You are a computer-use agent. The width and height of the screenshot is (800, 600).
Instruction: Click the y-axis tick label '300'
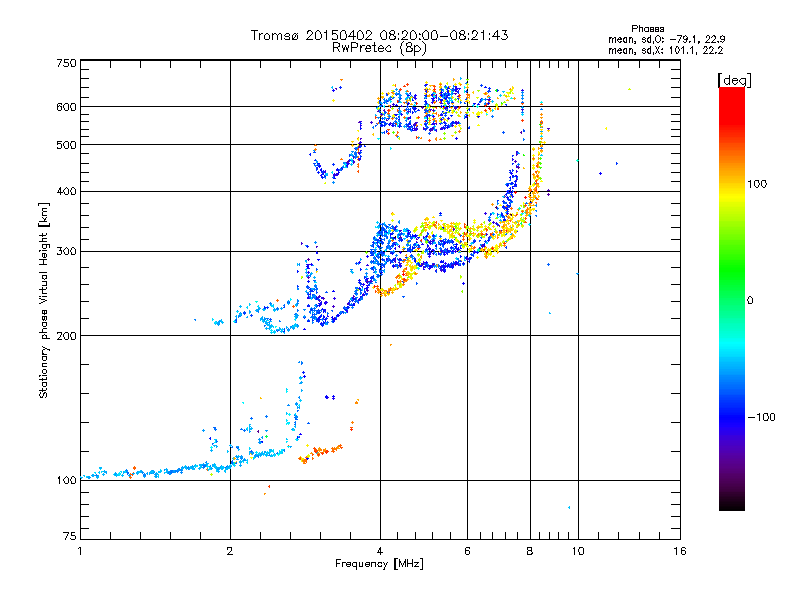click(66, 251)
